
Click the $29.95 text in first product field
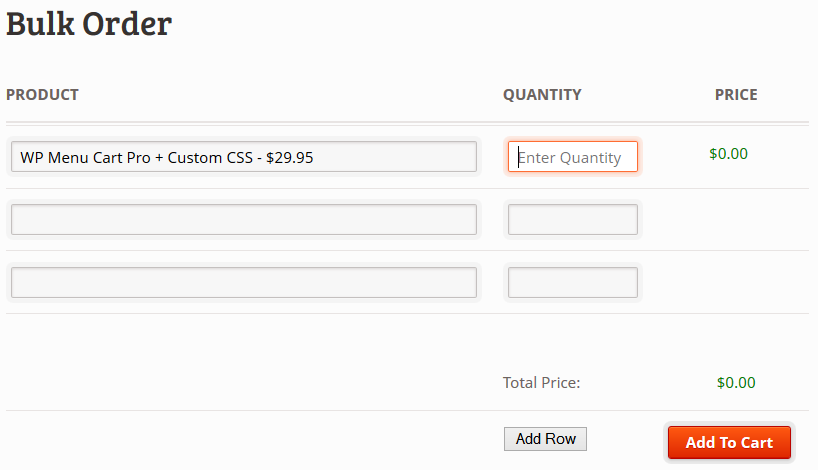(x=290, y=157)
